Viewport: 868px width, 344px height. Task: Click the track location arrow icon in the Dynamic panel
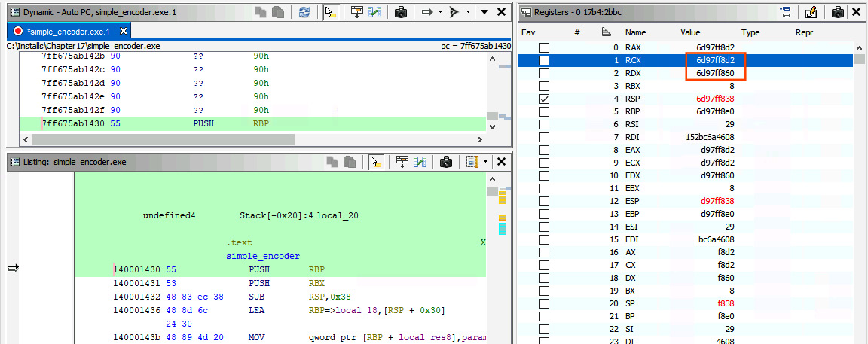coord(426,11)
